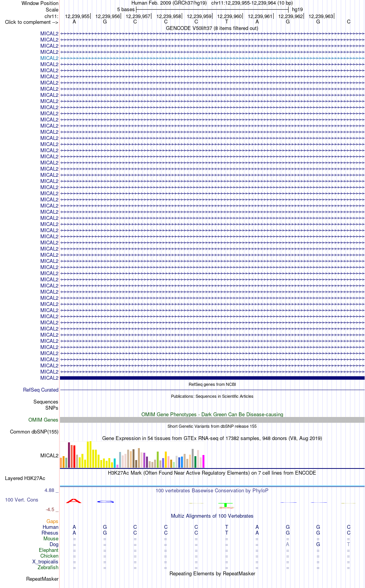Select the X_tropicalis species label

pos(45,561)
